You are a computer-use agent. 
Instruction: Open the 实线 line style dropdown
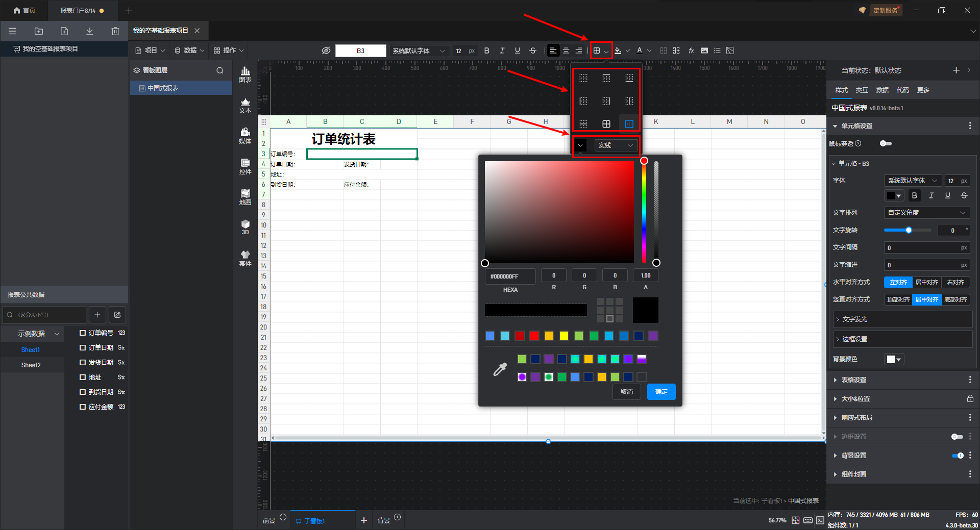tap(616, 145)
